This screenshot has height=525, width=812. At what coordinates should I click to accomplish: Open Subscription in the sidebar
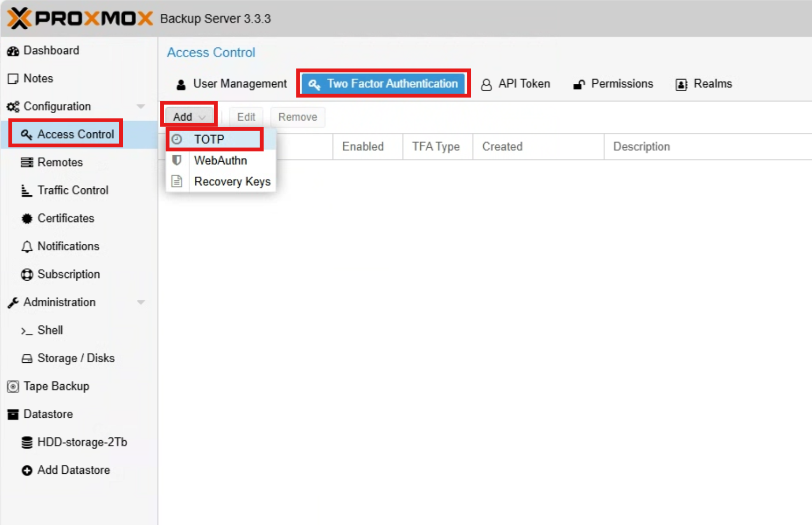[x=79, y=274]
